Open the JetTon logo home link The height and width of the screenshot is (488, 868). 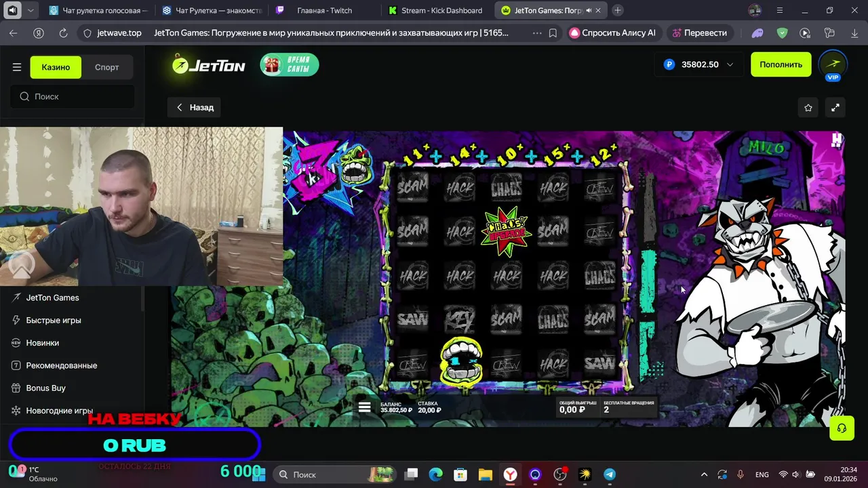pyautogui.click(x=209, y=65)
